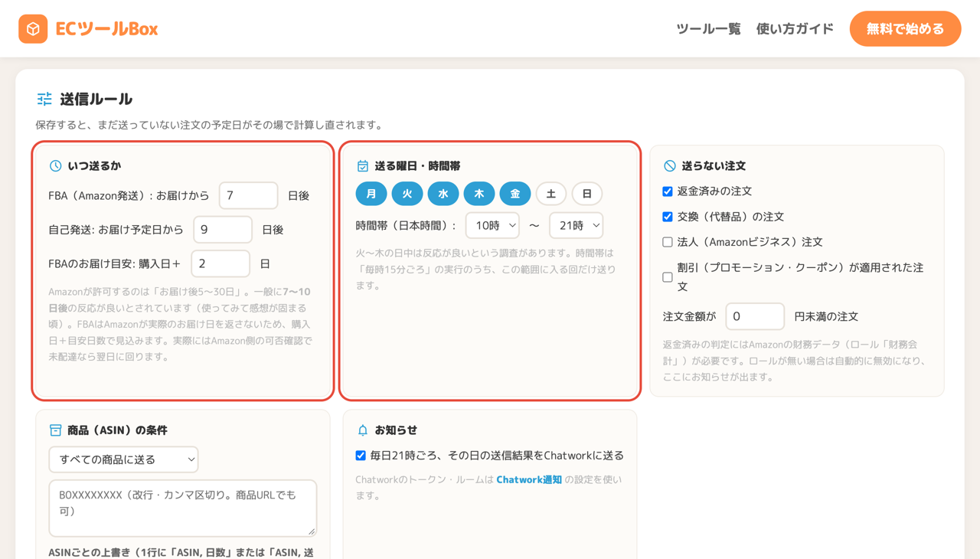980x559 pixels.
Task: Open ツール一覧 in the header
Action: pos(708,29)
